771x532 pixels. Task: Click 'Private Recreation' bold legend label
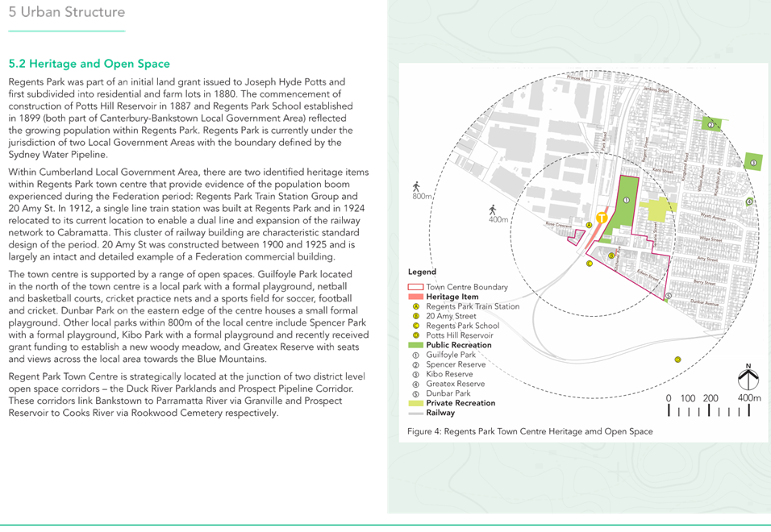(x=461, y=403)
